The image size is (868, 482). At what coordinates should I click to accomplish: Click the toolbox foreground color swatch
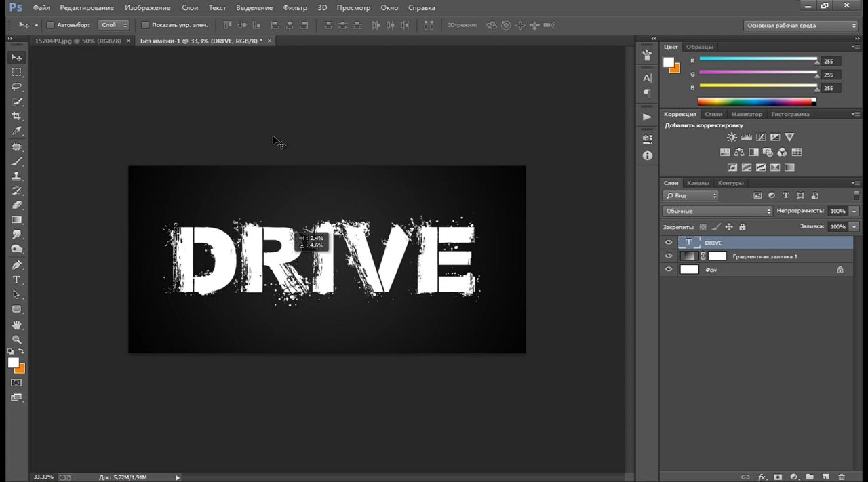coord(13,363)
